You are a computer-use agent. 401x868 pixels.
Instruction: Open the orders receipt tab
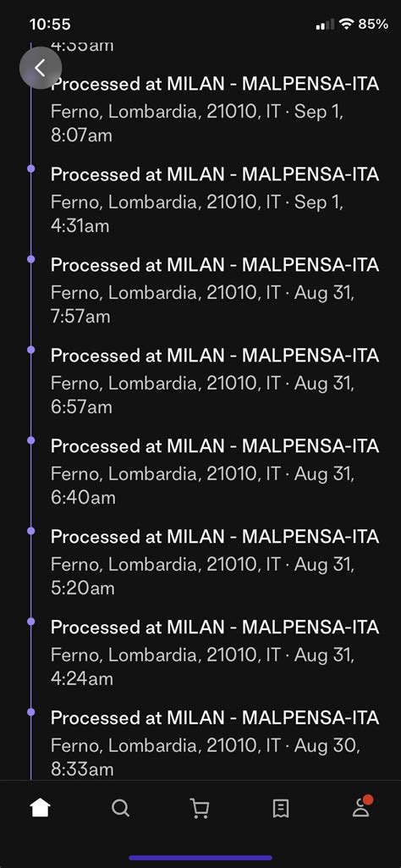(280, 809)
